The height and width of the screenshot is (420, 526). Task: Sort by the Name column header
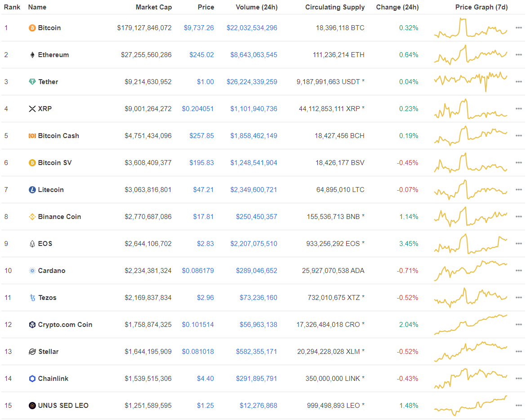click(x=37, y=7)
